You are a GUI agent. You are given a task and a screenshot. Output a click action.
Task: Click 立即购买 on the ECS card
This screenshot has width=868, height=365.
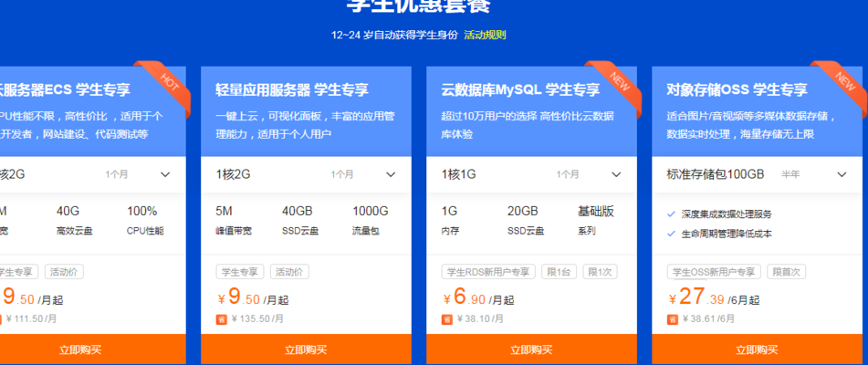(x=92, y=349)
